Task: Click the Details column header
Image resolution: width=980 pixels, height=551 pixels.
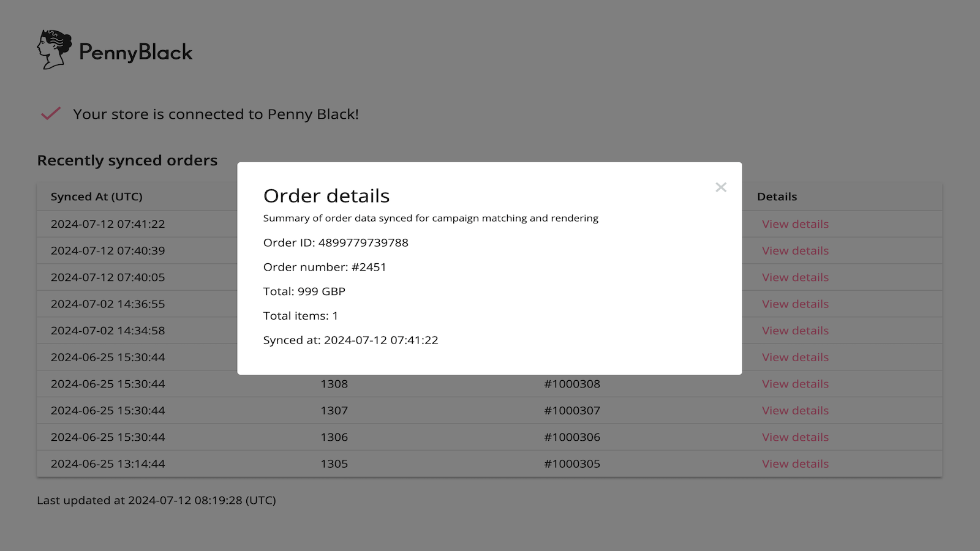Action: click(777, 197)
